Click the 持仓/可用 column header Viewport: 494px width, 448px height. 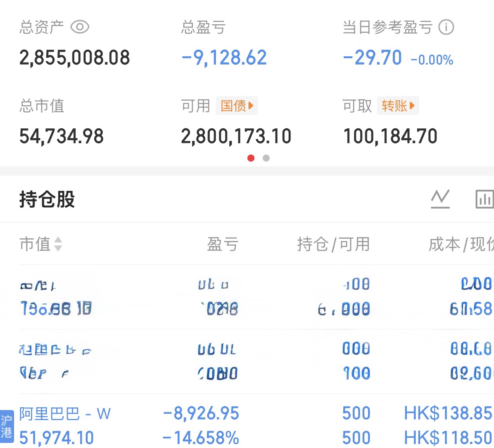coord(333,244)
